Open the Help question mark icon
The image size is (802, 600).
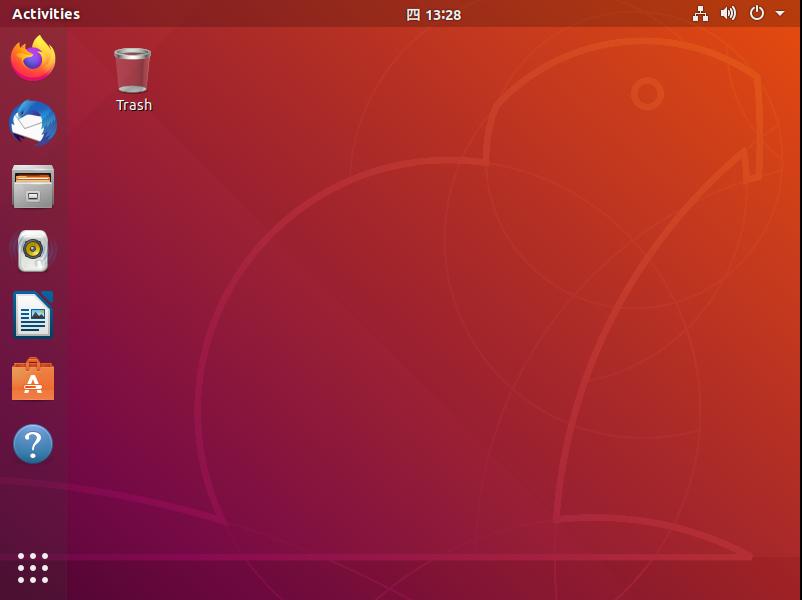click(33, 443)
